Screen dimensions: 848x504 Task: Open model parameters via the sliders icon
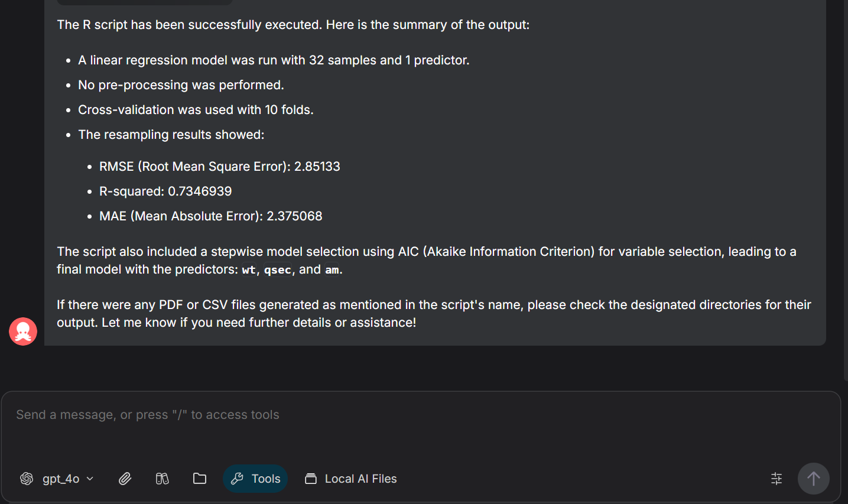776,479
